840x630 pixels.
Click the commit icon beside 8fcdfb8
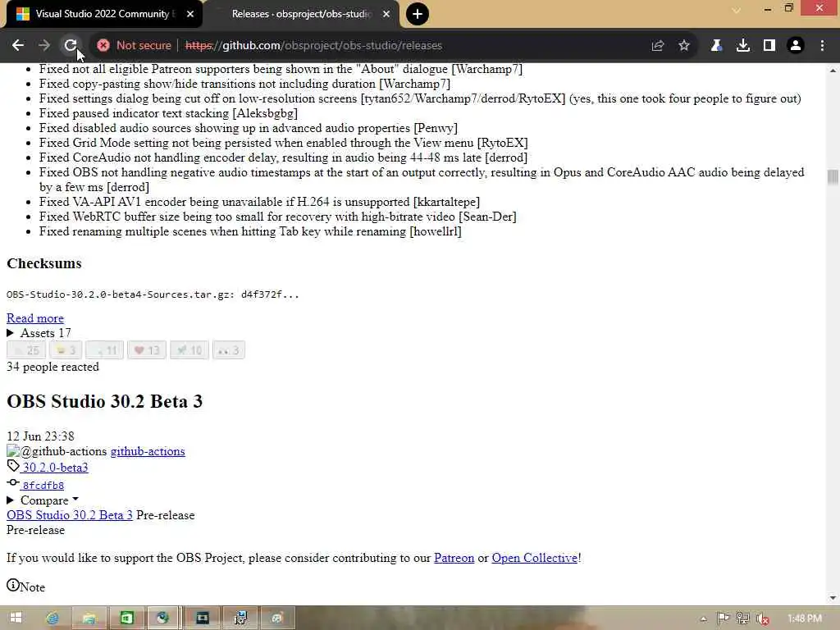13,482
